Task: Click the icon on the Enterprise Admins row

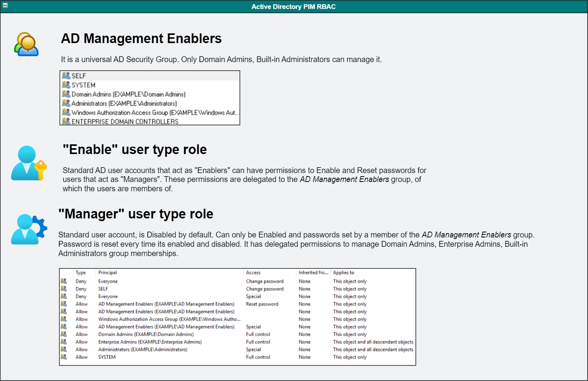Action: tap(64, 342)
